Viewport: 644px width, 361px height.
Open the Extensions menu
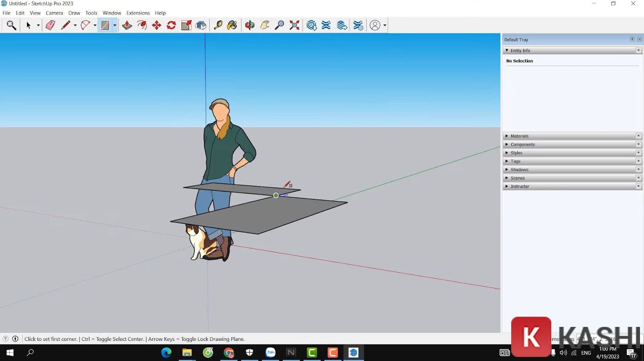click(138, 13)
